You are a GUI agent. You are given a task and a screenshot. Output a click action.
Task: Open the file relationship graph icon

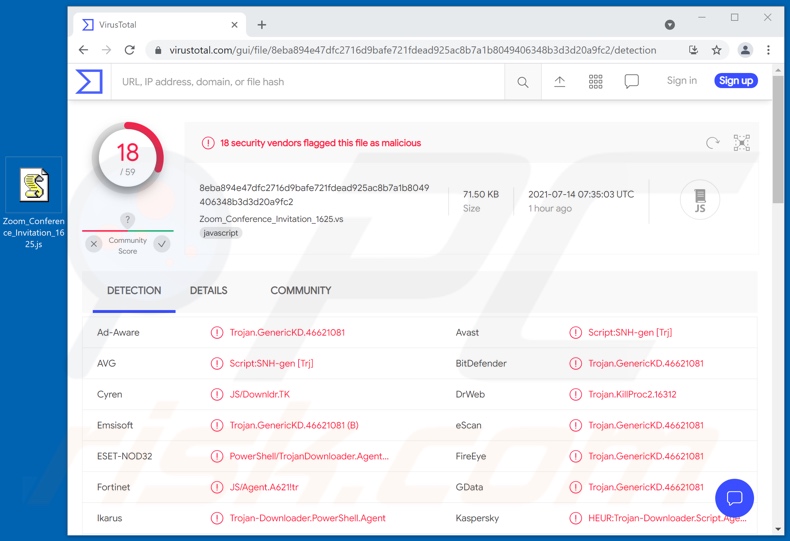click(x=742, y=143)
